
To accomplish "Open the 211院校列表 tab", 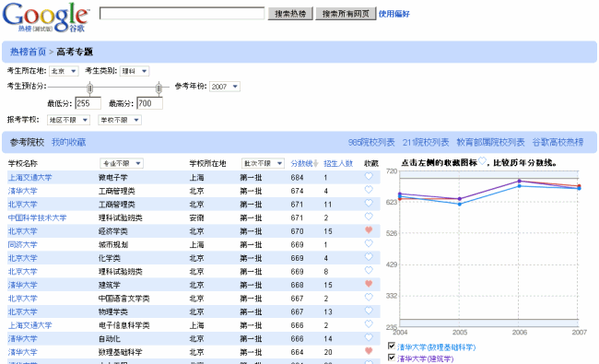I will click(x=426, y=143).
